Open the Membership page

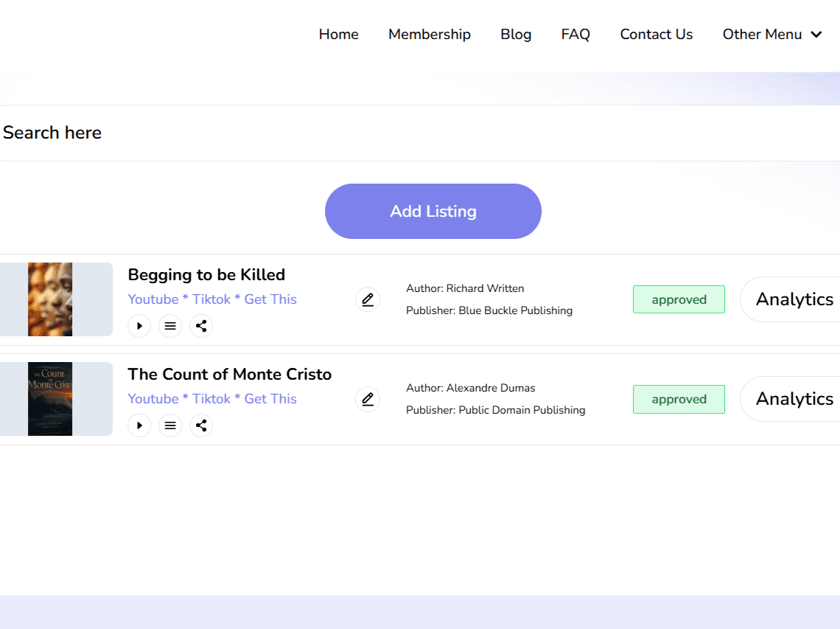pyautogui.click(x=429, y=35)
